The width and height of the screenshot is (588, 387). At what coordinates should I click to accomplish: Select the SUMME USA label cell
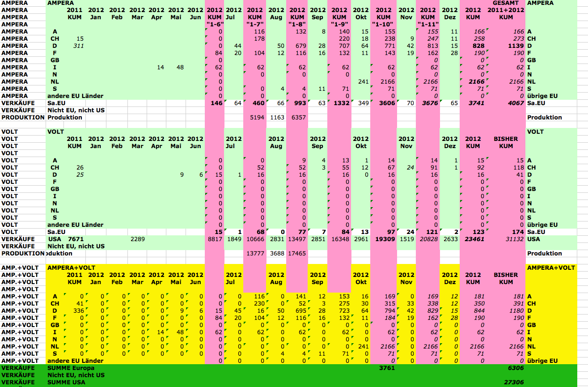pyautogui.click(x=66, y=382)
